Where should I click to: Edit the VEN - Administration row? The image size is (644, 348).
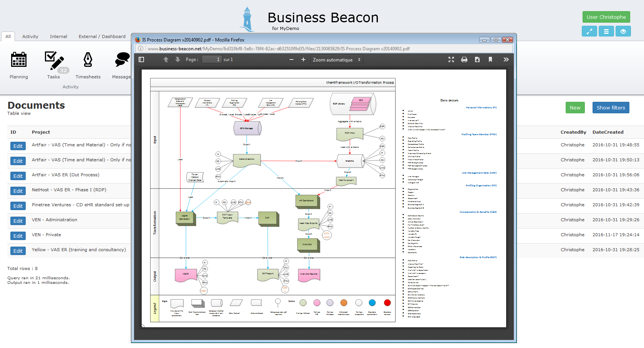click(18, 221)
